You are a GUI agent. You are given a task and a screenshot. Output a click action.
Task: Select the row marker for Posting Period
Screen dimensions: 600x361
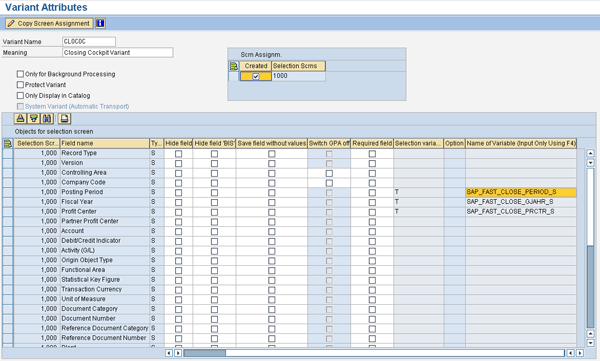click(8, 192)
